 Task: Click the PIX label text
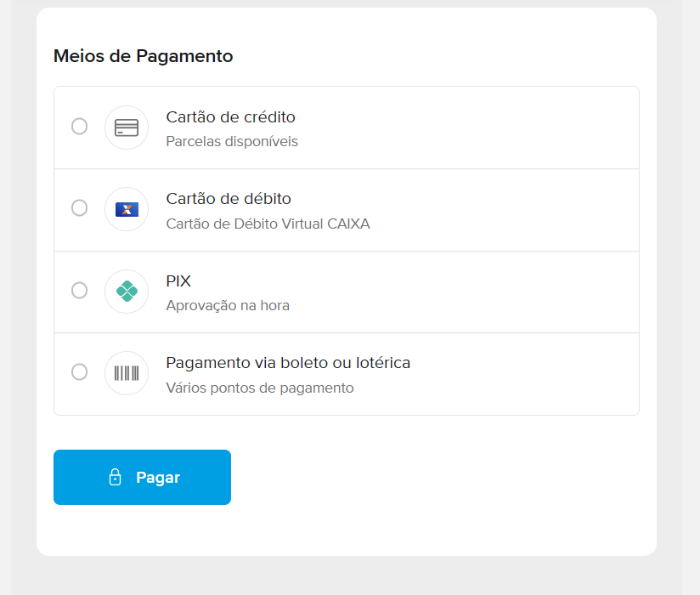coord(178,281)
